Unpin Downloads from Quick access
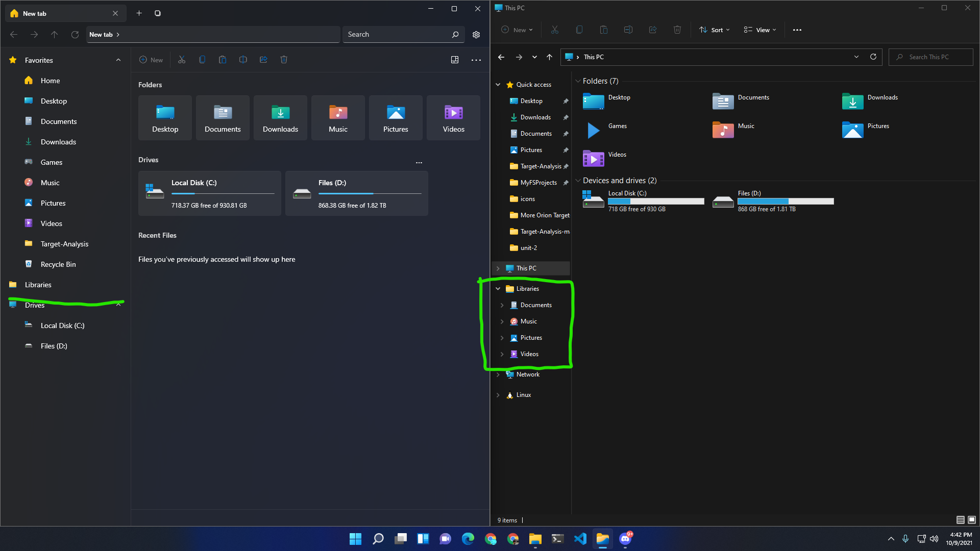980x551 pixels. [566, 117]
